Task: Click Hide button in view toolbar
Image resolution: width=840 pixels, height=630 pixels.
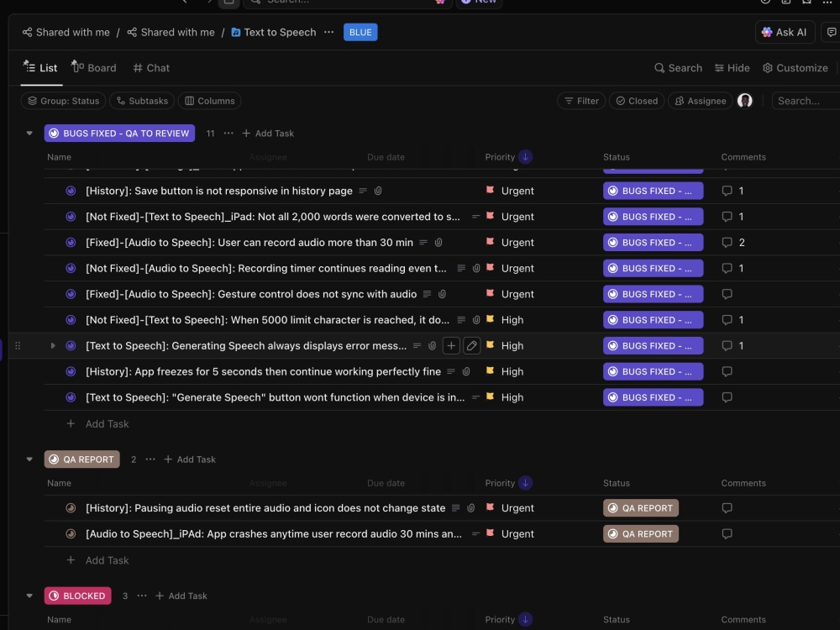Action: (732, 68)
